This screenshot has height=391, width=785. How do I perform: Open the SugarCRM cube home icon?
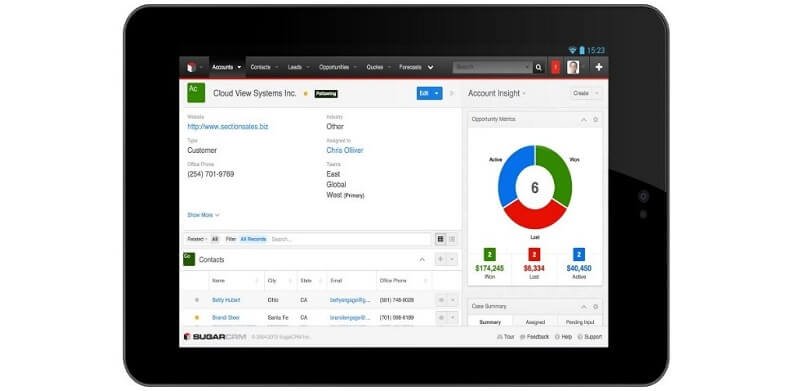coord(191,67)
